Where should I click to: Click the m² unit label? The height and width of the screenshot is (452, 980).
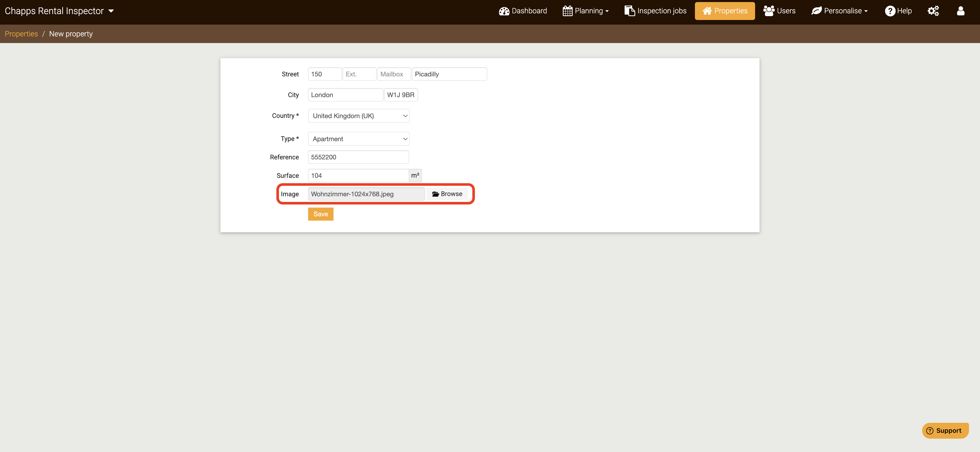click(x=415, y=176)
